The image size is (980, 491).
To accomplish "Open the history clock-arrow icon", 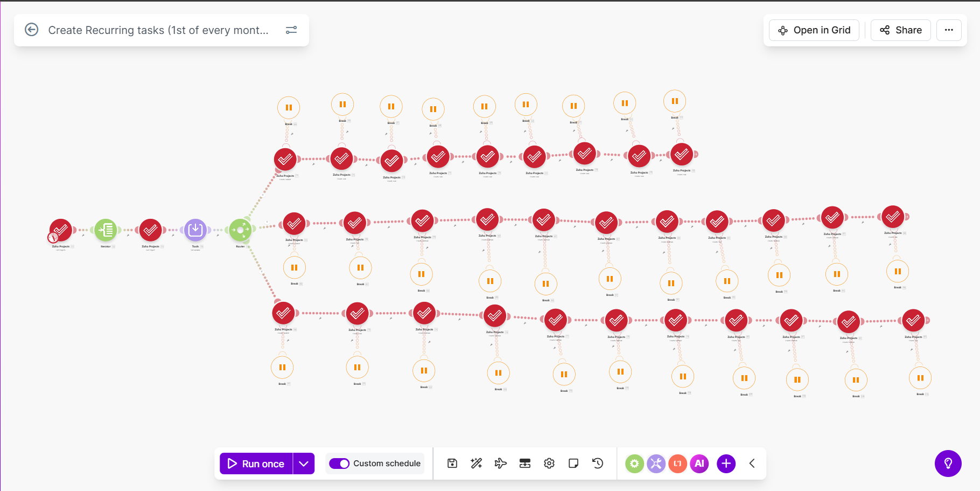I will [598, 464].
